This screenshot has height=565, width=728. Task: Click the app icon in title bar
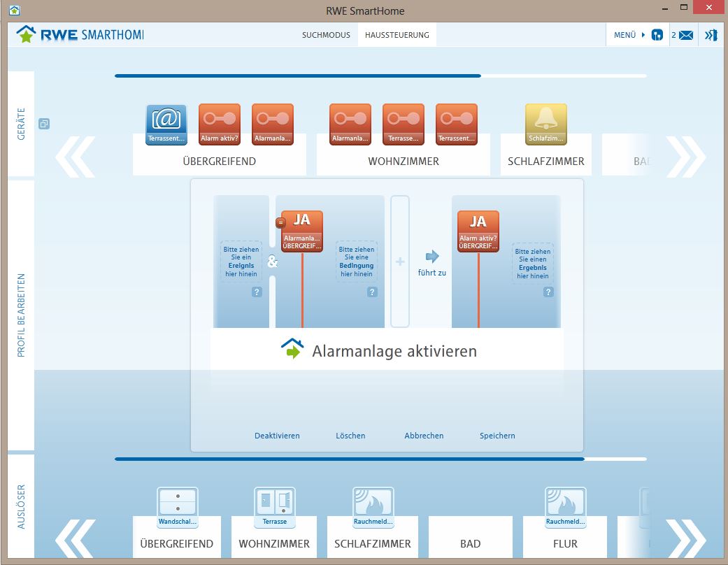15,10
